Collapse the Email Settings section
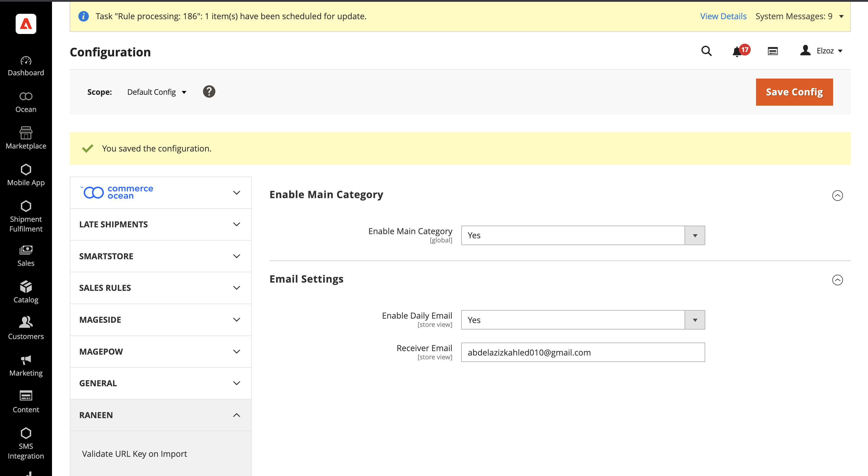The width and height of the screenshot is (868, 476). pos(837,280)
